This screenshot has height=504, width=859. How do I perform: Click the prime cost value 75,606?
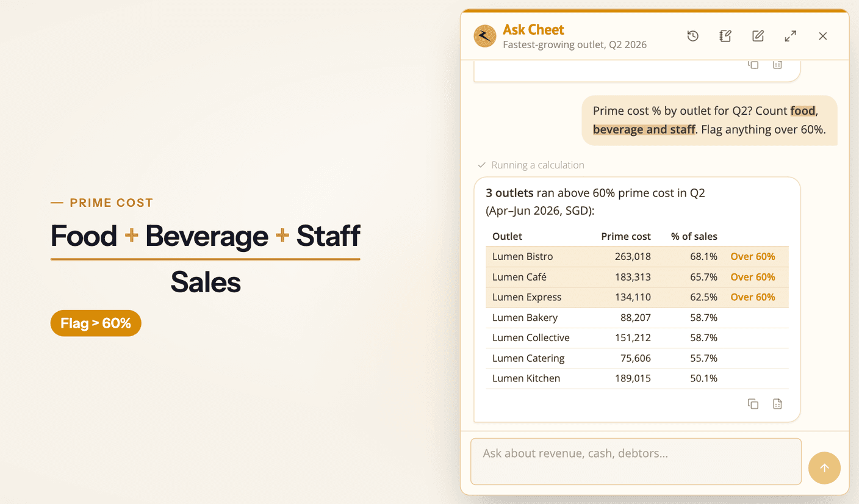pyautogui.click(x=636, y=358)
